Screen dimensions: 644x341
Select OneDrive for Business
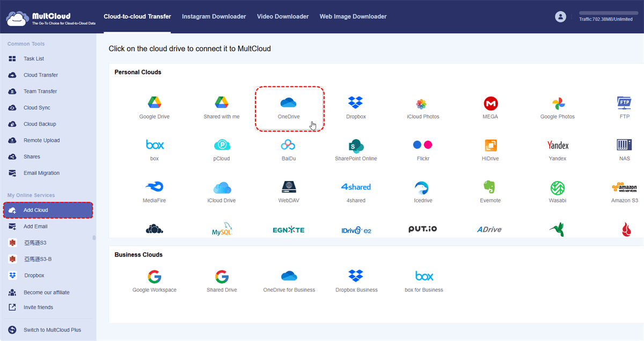[289, 281]
